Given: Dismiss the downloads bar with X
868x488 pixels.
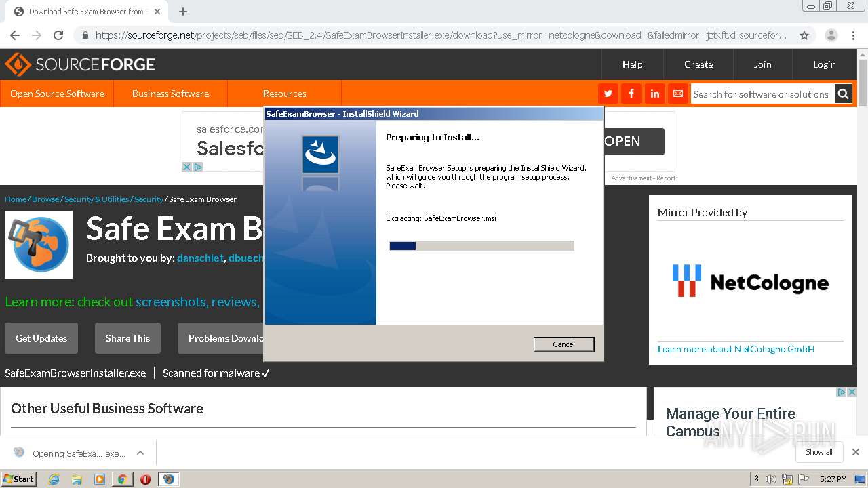Looking at the screenshot, I should (x=856, y=452).
